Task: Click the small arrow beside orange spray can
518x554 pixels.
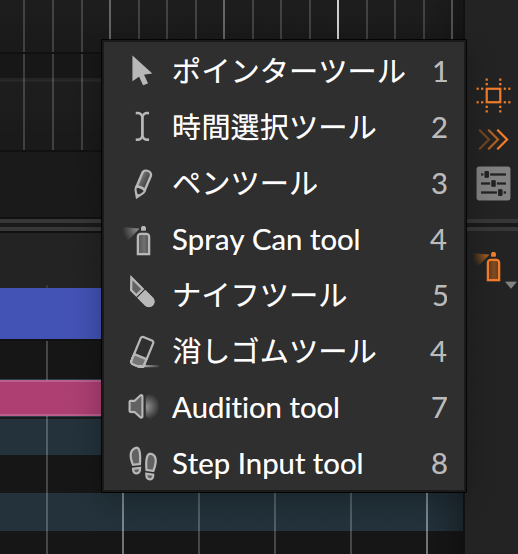Action: point(511,285)
